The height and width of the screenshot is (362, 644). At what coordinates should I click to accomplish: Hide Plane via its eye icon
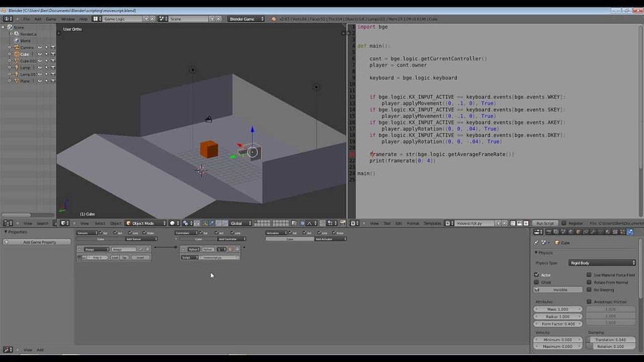(40, 81)
